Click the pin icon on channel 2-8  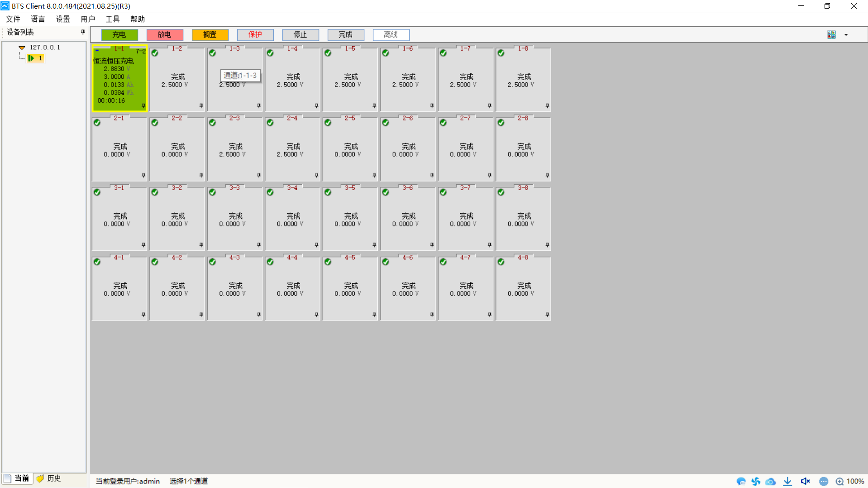pos(548,175)
